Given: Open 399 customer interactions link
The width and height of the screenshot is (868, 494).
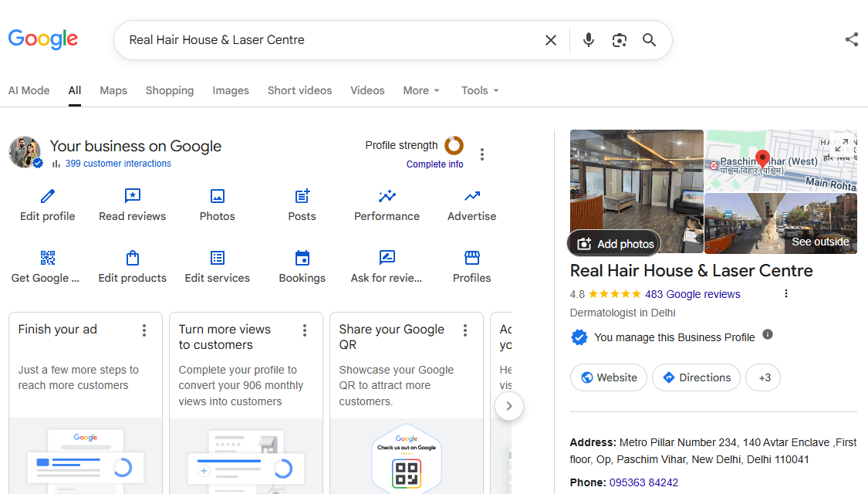Looking at the screenshot, I should (118, 164).
